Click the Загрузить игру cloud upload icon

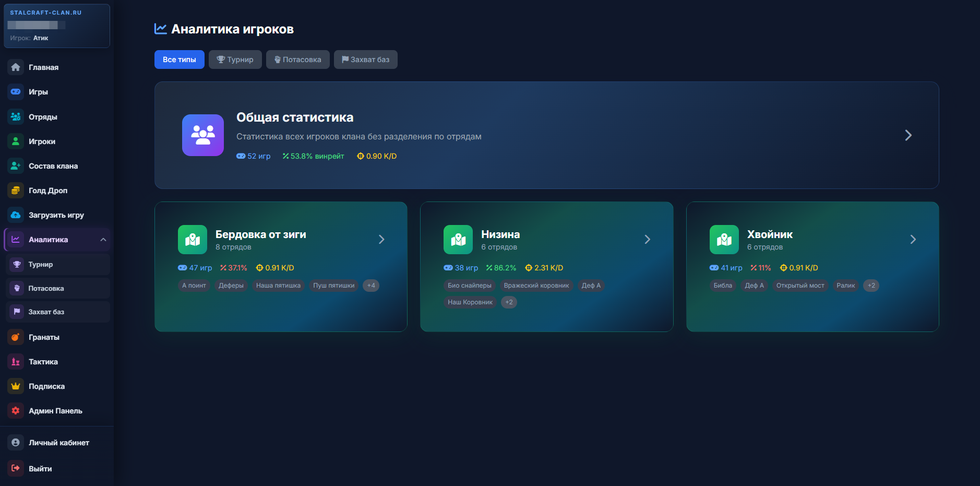click(x=16, y=215)
